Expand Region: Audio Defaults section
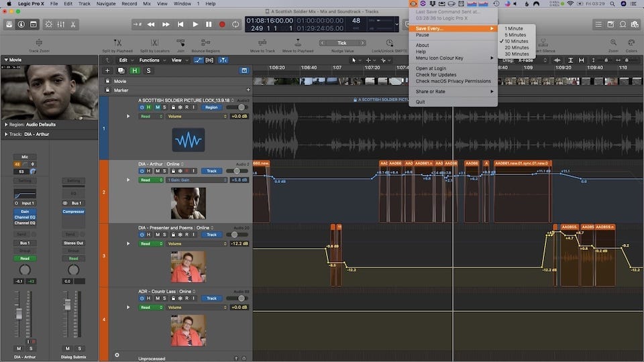Viewport: 644px width, 362px height. (6, 125)
